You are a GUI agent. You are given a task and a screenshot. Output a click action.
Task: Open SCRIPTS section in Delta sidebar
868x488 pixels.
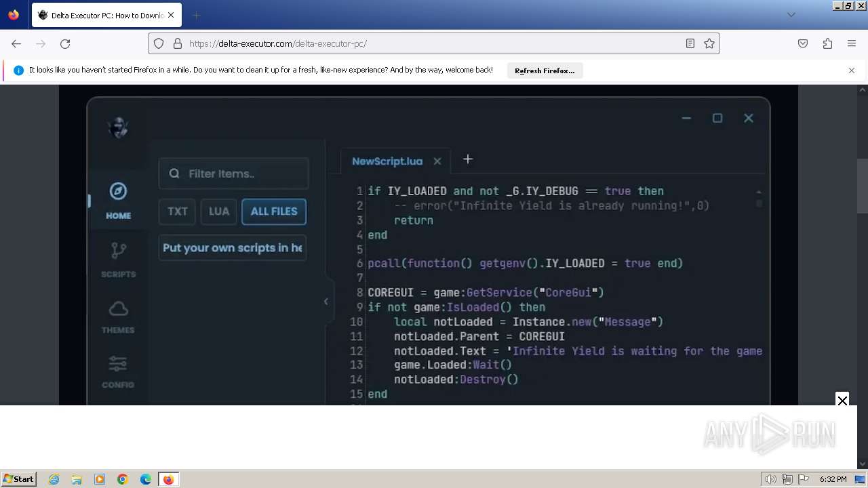[118, 260]
